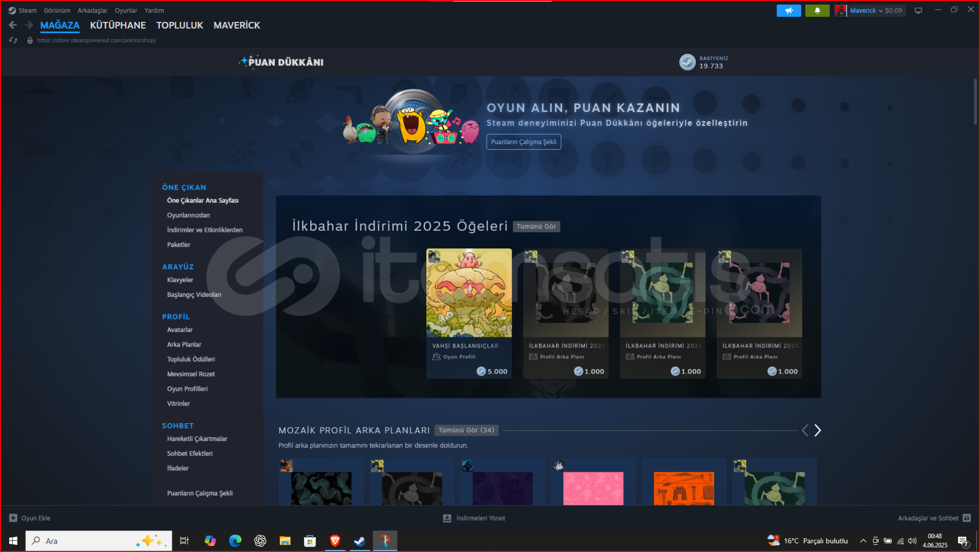The width and height of the screenshot is (980, 552).
Task: Select the MAĞAZA tab
Action: tap(60, 25)
